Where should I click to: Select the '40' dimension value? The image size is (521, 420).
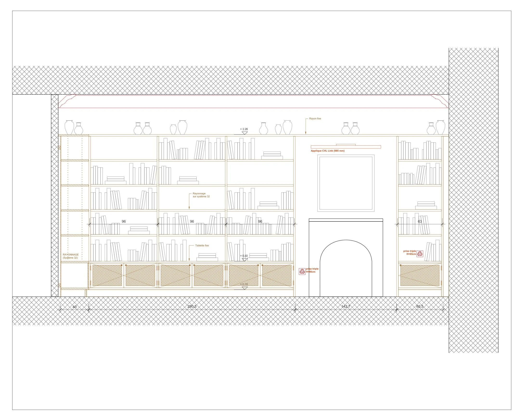(x=75, y=307)
